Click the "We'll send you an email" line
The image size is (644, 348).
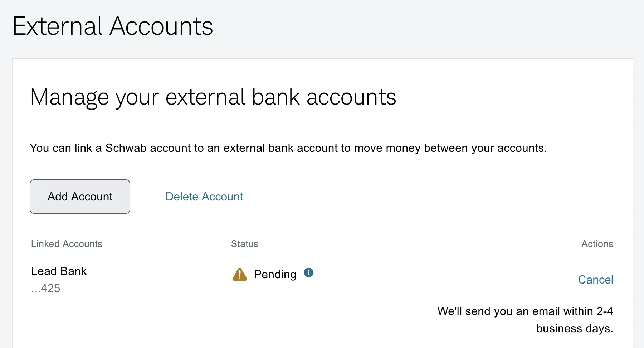(525, 311)
